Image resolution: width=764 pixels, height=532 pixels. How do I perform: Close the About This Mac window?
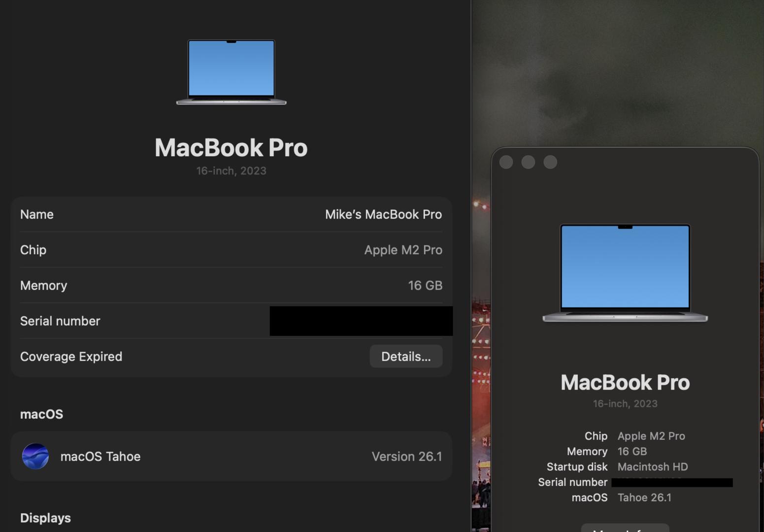click(506, 162)
